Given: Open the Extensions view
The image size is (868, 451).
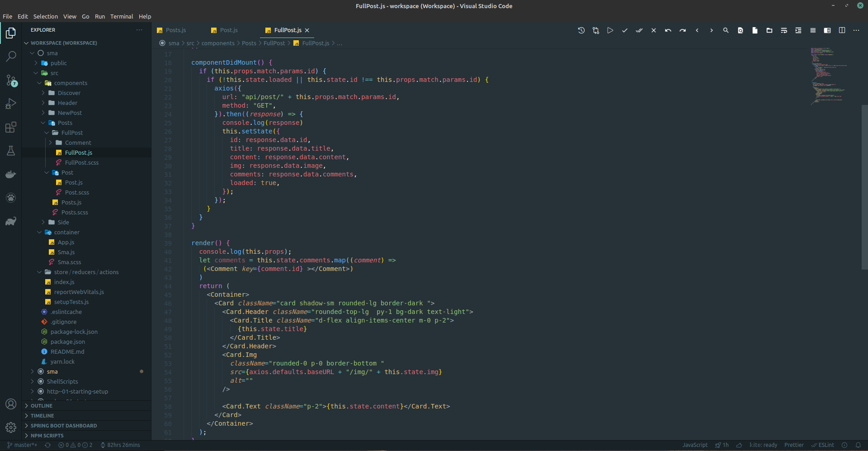Looking at the screenshot, I should coord(11,127).
